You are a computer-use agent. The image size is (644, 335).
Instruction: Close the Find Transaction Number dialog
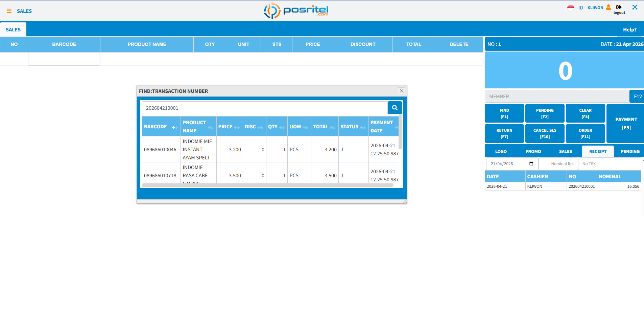click(401, 91)
